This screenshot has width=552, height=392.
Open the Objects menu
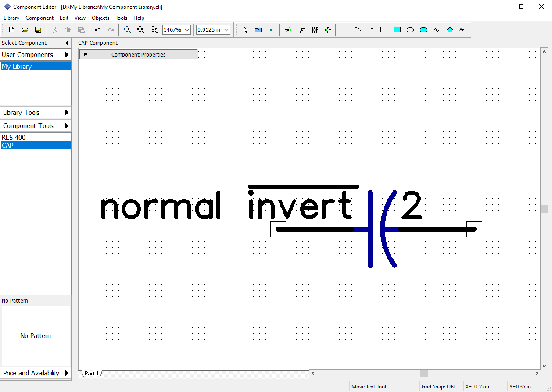point(100,18)
